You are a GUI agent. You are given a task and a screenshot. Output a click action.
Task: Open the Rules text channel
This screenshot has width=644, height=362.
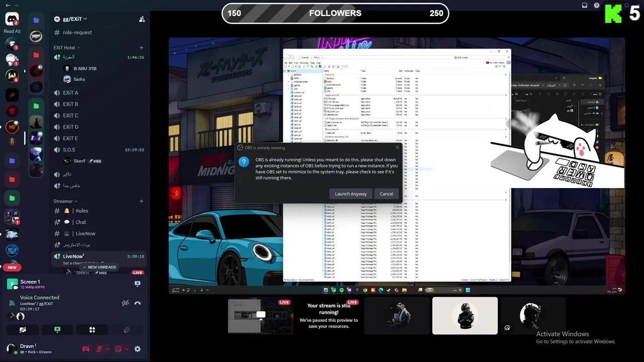[x=82, y=211]
